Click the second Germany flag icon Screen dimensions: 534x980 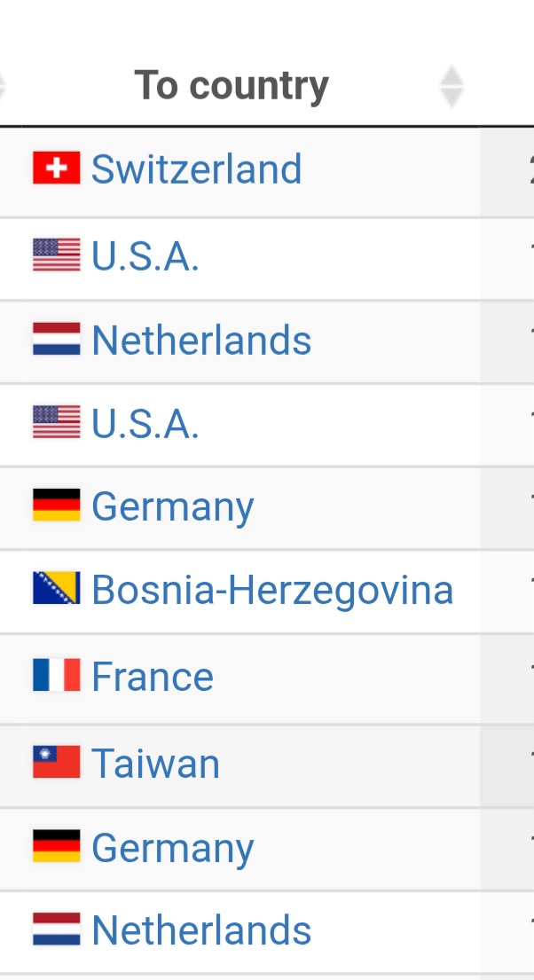(56, 847)
